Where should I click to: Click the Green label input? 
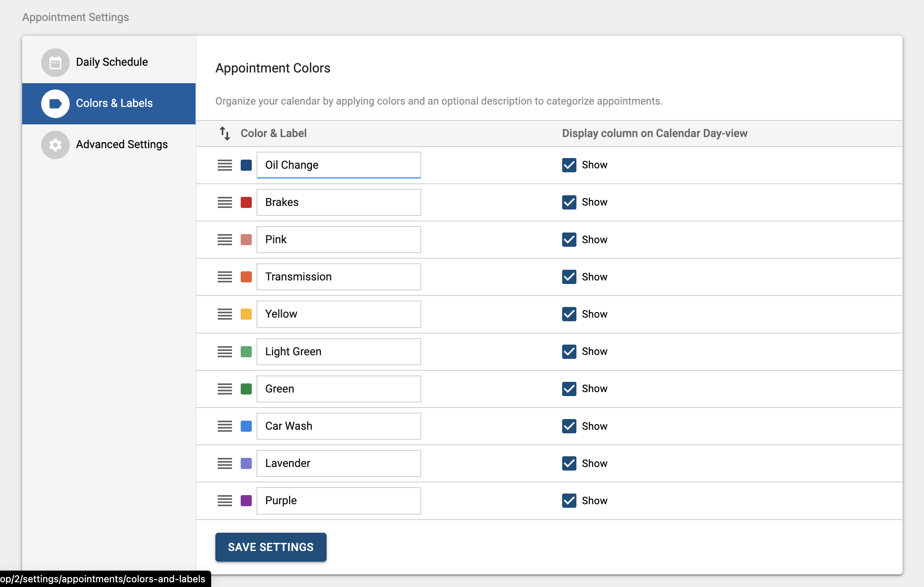[x=339, y=389]
